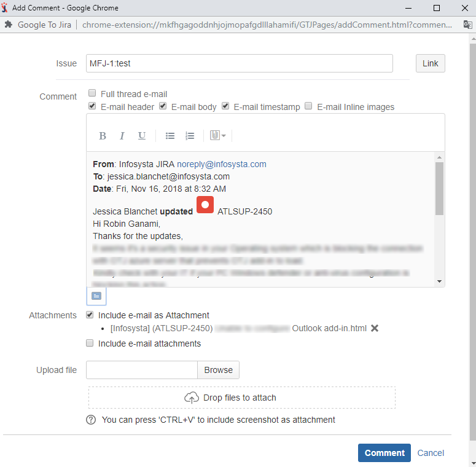Viewport: 476px width, 467px height.
Task: Submit with the blue Comment button
Action: [384, 453]
